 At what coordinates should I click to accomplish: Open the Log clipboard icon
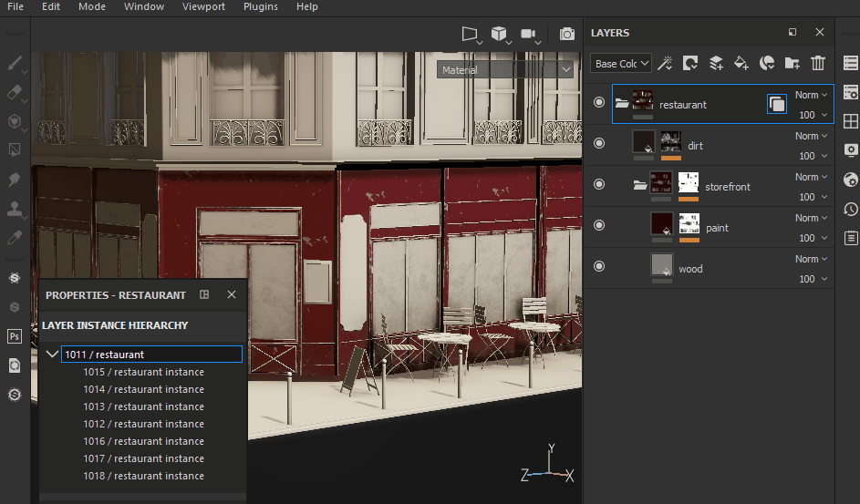tap(851, 238)
